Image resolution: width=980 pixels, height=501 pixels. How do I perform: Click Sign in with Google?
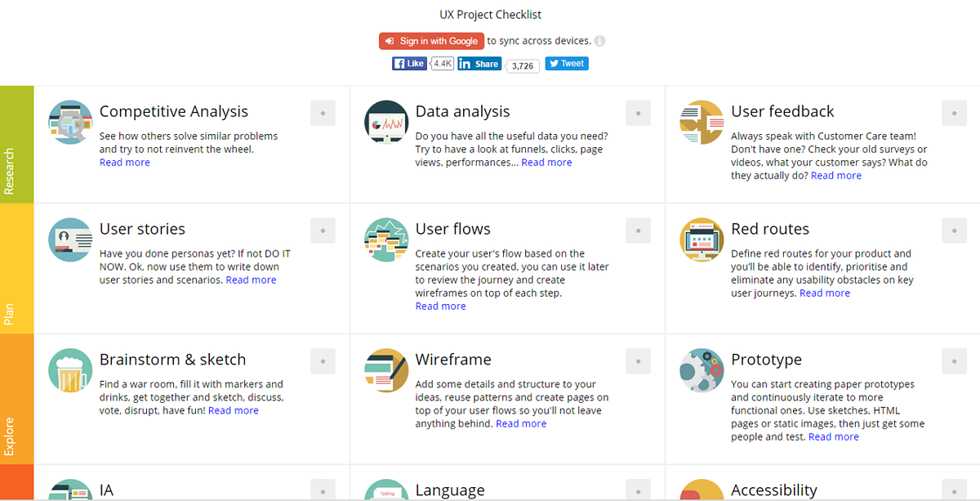pos(431,40)
